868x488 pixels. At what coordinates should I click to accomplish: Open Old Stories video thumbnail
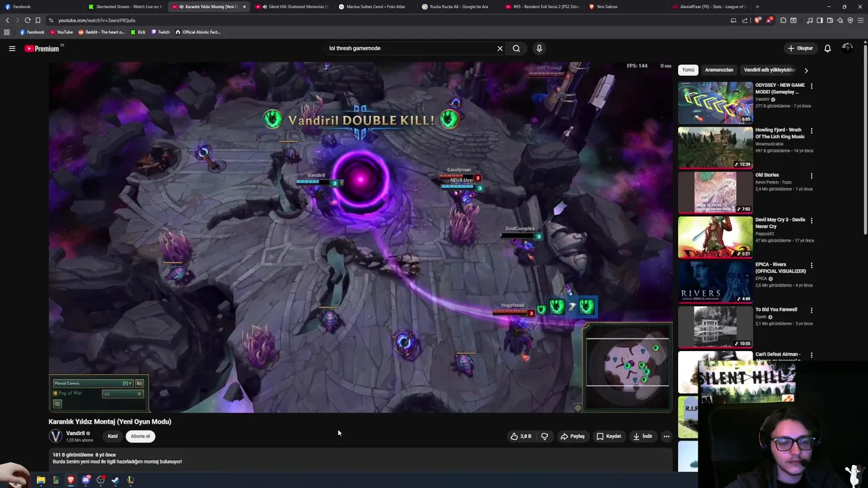pos(715,192)
